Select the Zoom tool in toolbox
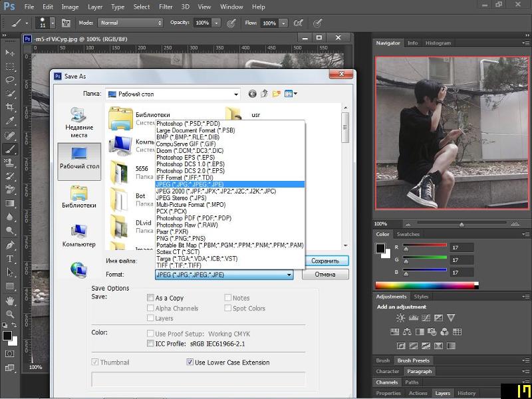This screenshot has width=532, height=399. click(10, 314)
